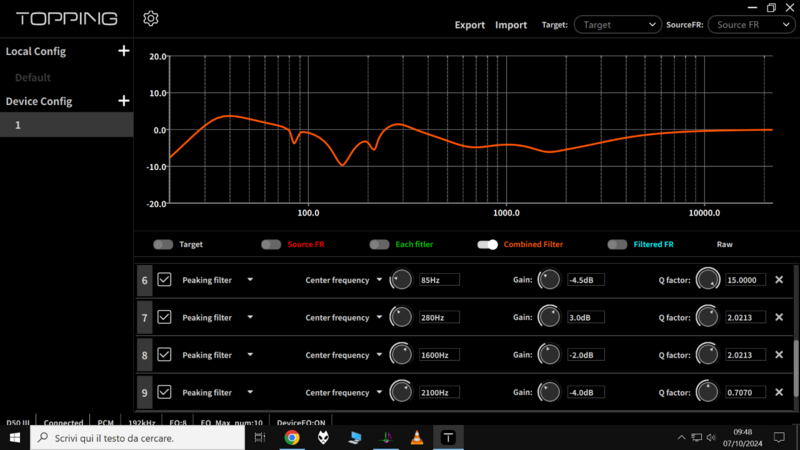
Task: Click the Import button
Action: 511,25
